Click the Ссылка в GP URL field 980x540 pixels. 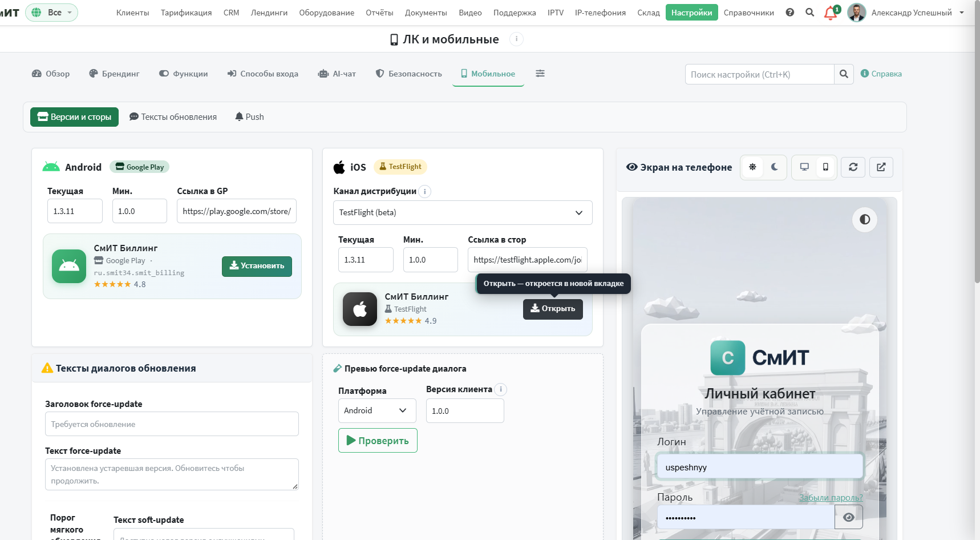pyautogui.click(x=237, y=211)
